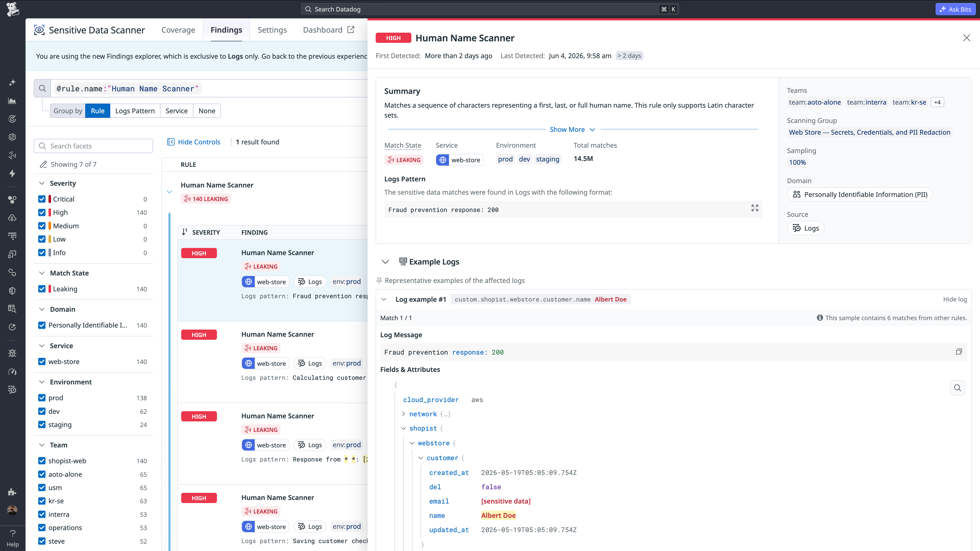Screen dimensions: 980x551
Task: Click the Logs source chip in the panel
Action: (806, 228)
